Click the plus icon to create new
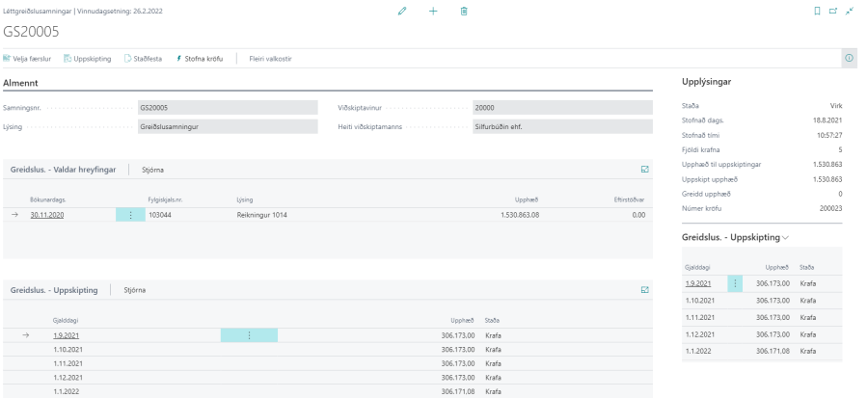 [x=435, y=10]
